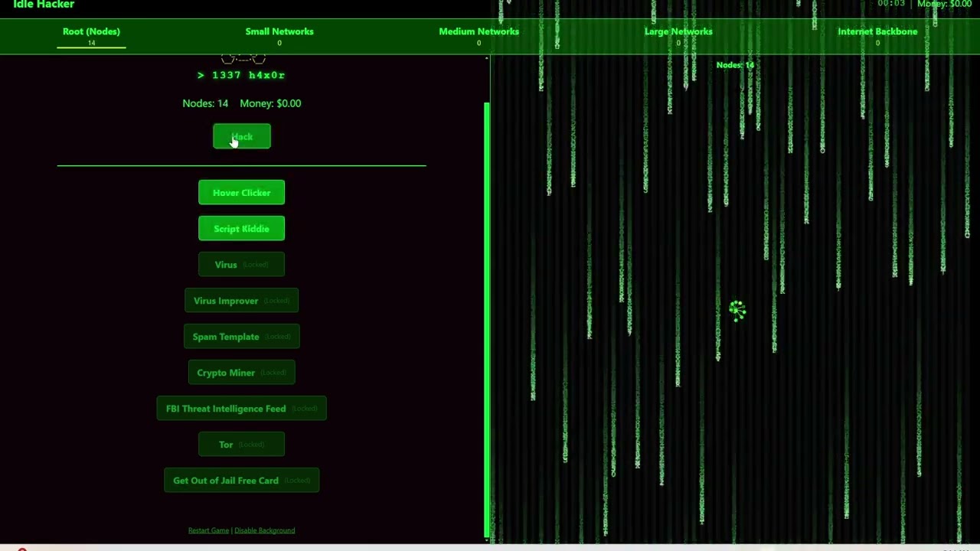Click the 'Nodes: 14' counter in left panel
The height and width of the screenshot is (551, 980).
point(205,103)
